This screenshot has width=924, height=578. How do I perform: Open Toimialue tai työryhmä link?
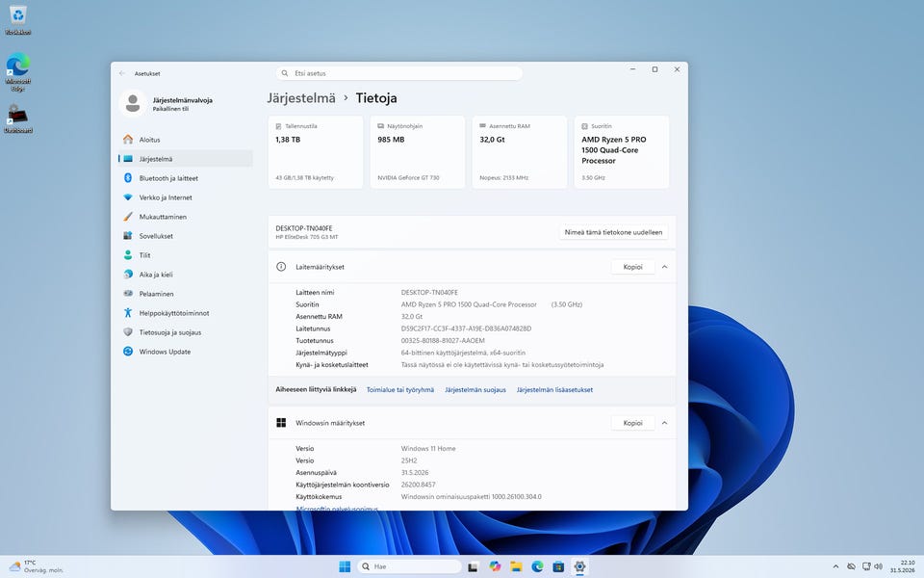point(400,390)
